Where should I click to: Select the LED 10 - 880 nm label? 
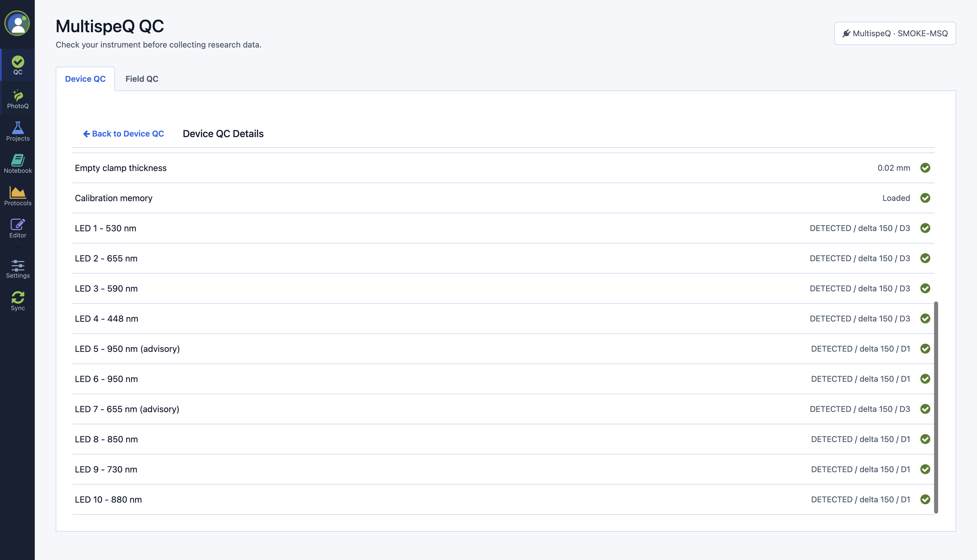pos(108,500)
